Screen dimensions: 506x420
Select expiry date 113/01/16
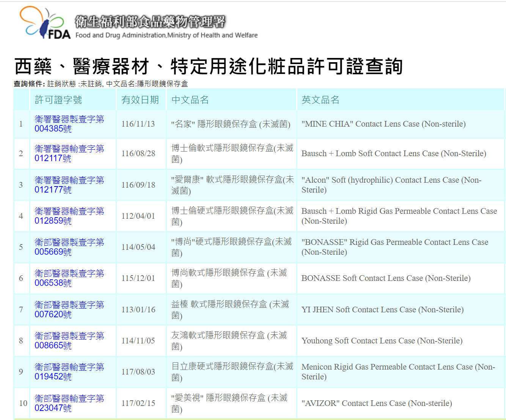(138, 310)
